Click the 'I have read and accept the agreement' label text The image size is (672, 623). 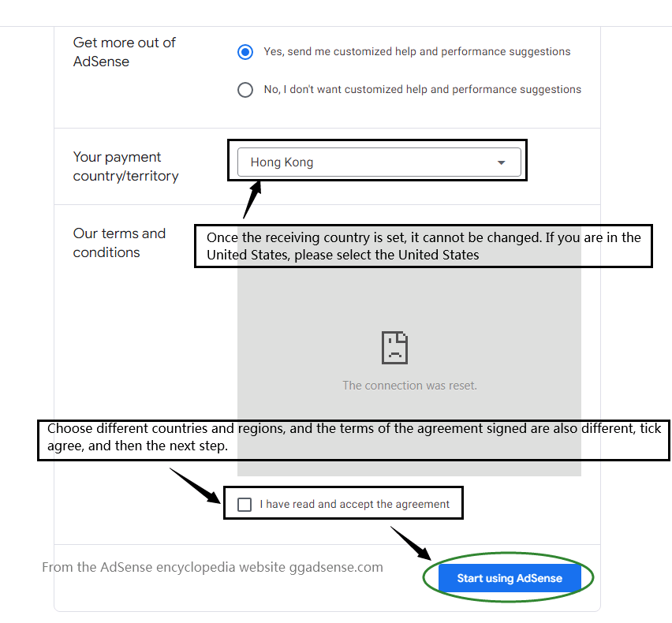coord(354,504)
